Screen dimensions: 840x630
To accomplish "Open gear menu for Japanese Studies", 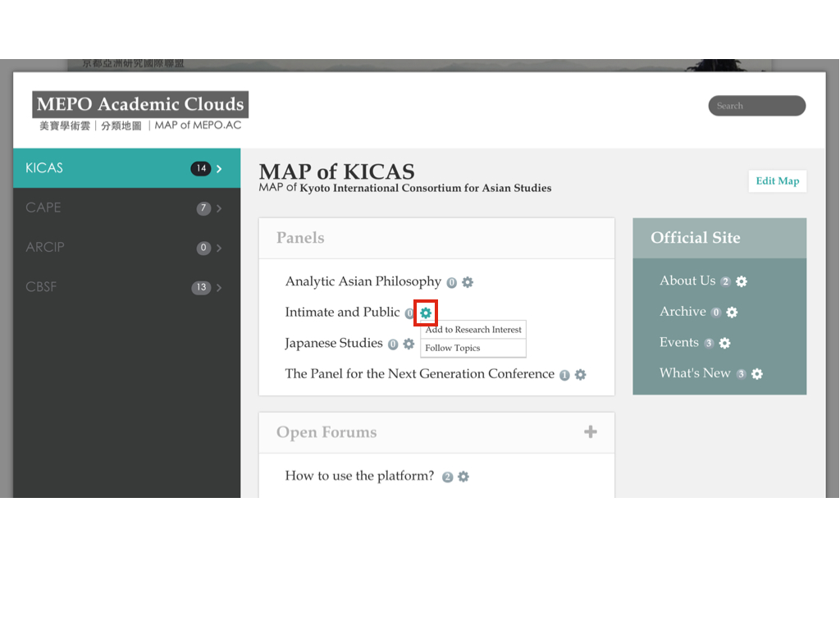I will pos(409,344).
